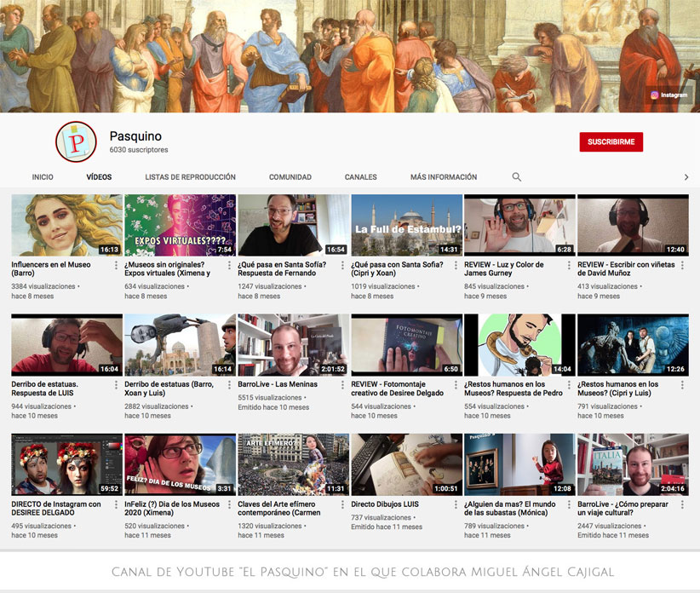Click the 6030 suscriptores count

click(x=139, y=150)
